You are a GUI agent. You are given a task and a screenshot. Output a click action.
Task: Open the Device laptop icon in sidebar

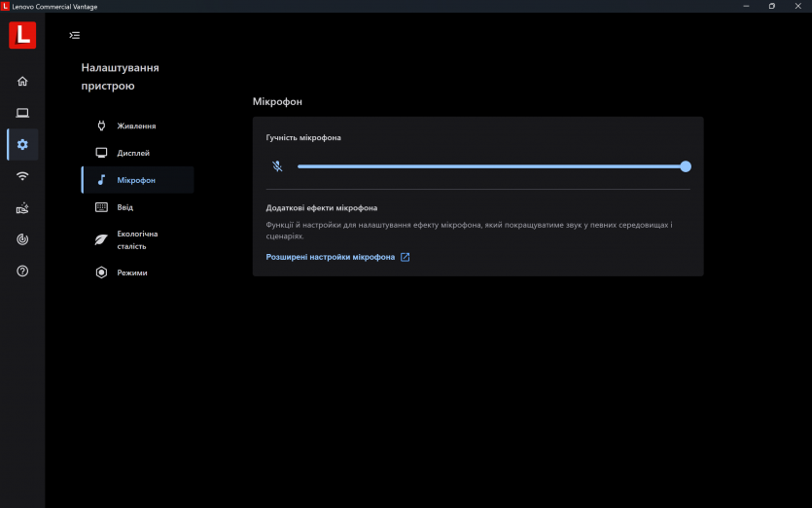pos(22,113)
